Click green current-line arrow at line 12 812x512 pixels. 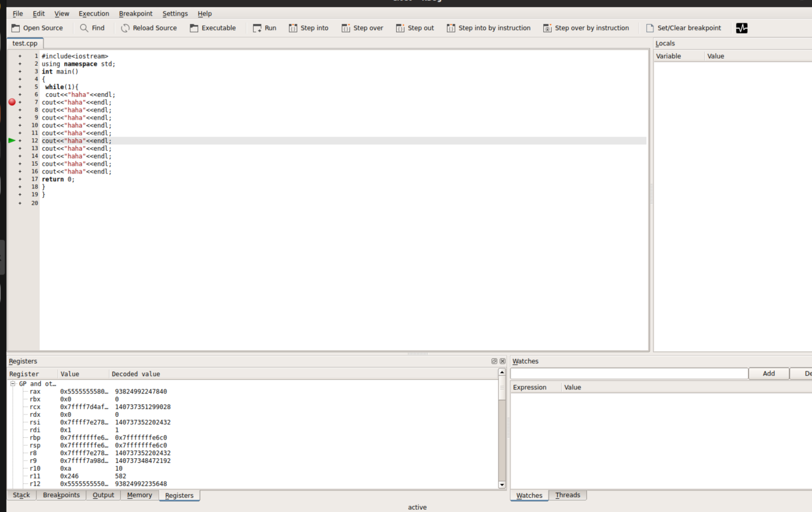[x=12, y=141]
